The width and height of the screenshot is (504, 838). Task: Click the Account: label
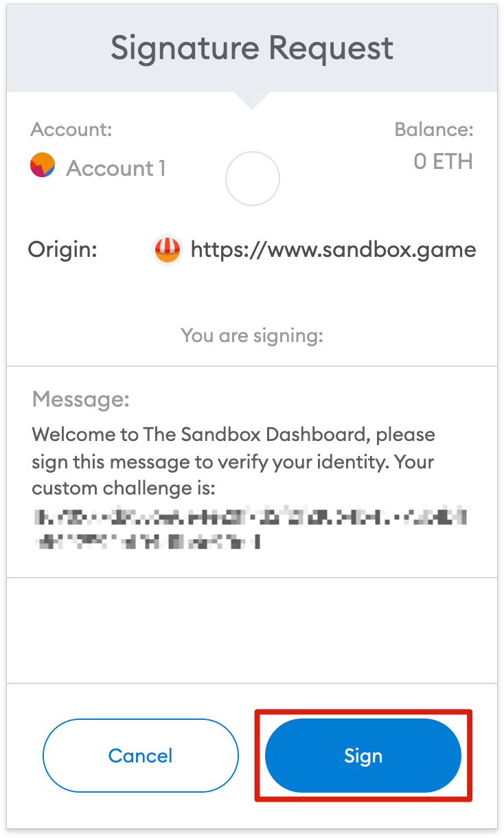click(x=71, y=129)
